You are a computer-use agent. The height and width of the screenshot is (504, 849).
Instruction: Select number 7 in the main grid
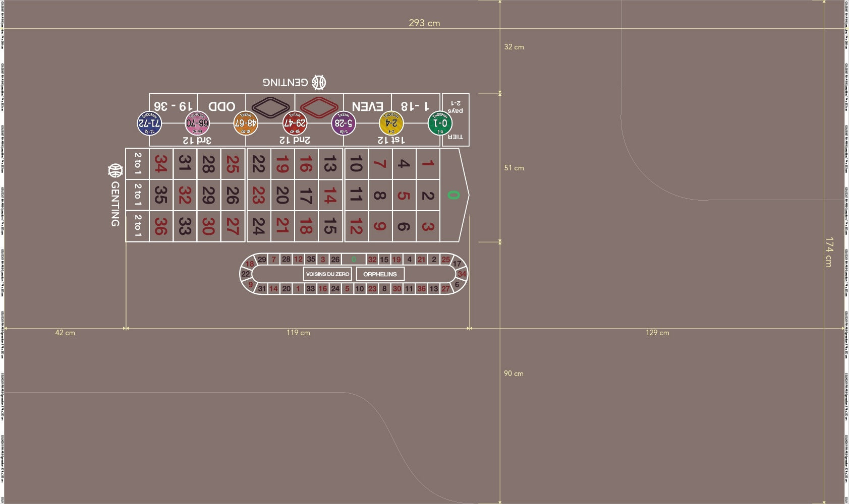coord(380,164)
